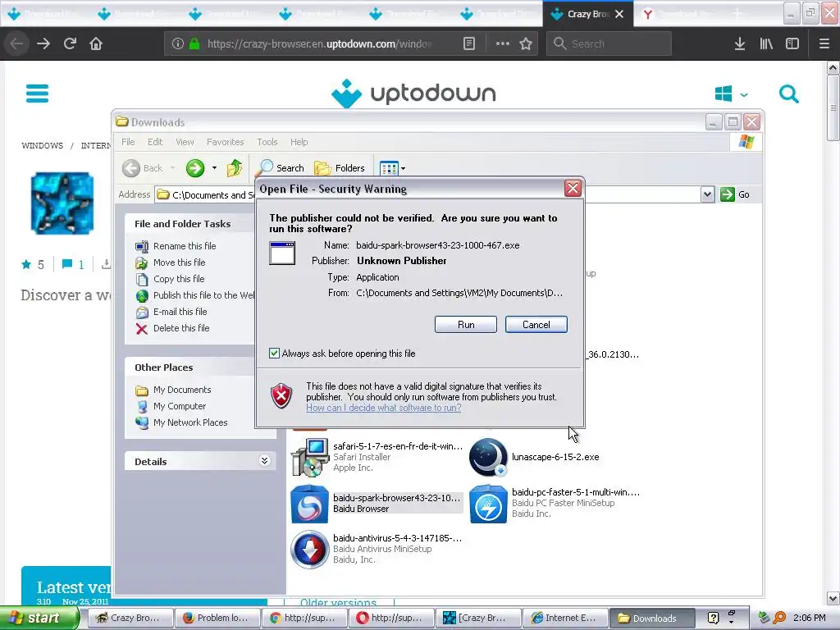
Task: Uncheck Always ask before opening this file
Action: [274, 354]
